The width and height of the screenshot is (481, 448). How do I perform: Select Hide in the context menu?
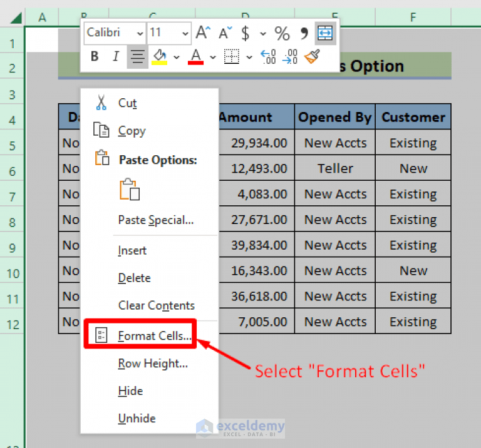[x=150, y=391]
